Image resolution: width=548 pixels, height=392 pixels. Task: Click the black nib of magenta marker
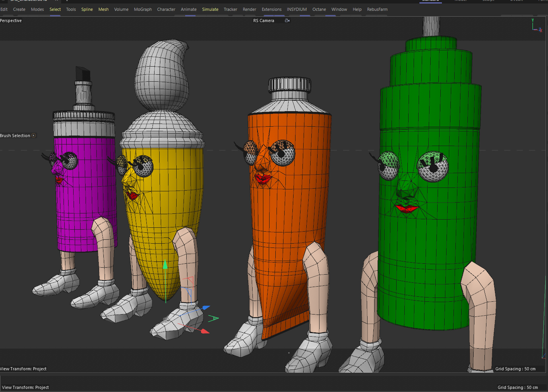click(83, 74)
